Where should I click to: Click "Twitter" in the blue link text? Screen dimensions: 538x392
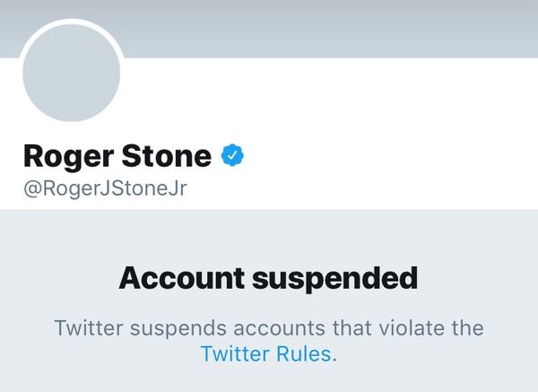click(233, 353)
